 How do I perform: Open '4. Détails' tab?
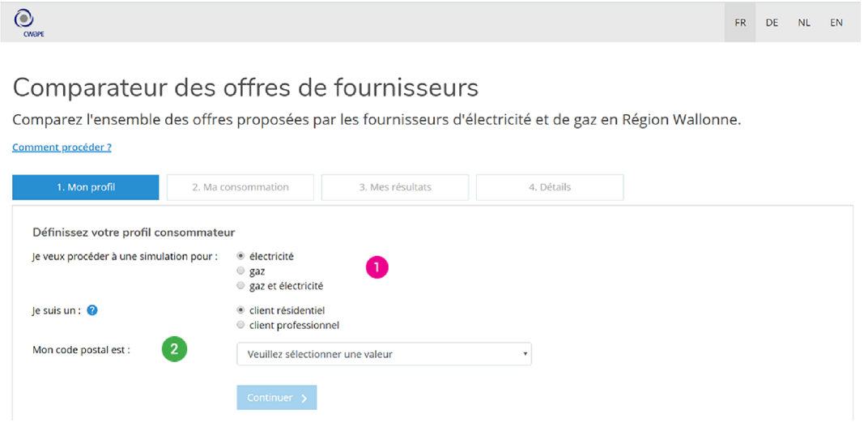pyautogui.click(x=550, y=187)
